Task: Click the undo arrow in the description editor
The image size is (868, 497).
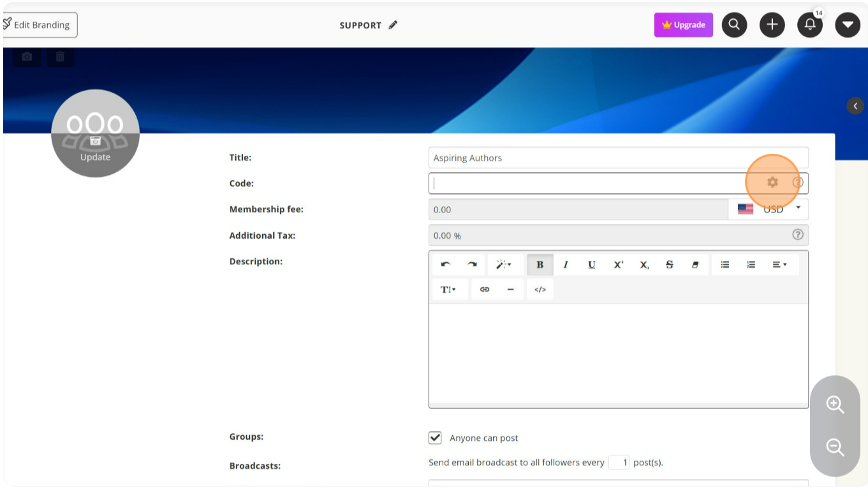Action: click(445, 265)
